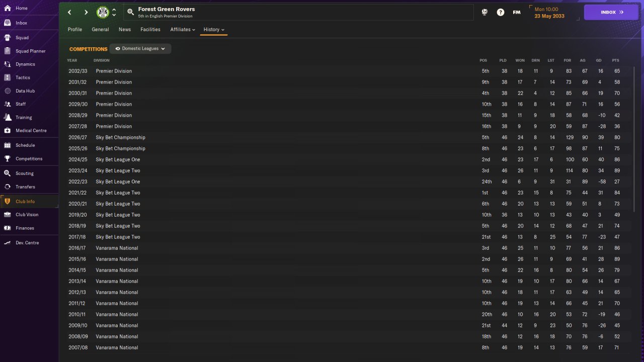Screen dimensions: 644x362
Task: Sort by the PLD column header
Action: (x=503, y=60)
